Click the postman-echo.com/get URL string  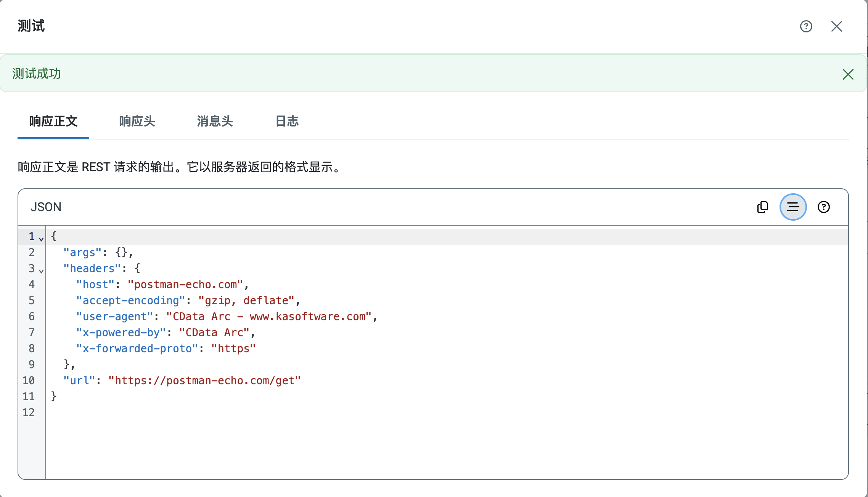coord(204,380)
